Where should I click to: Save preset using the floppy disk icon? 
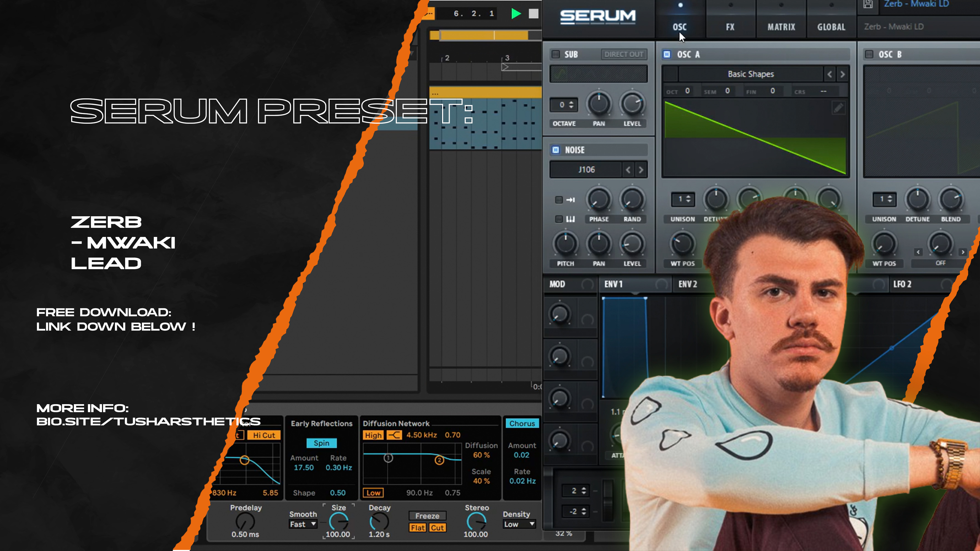pyautogui.click(x=868, y=4)
